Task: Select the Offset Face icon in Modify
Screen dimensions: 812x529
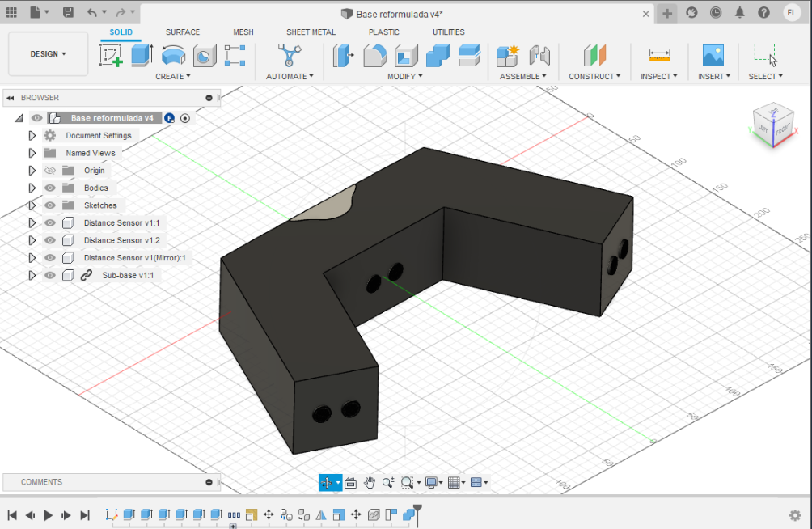Action: point(469,56)
